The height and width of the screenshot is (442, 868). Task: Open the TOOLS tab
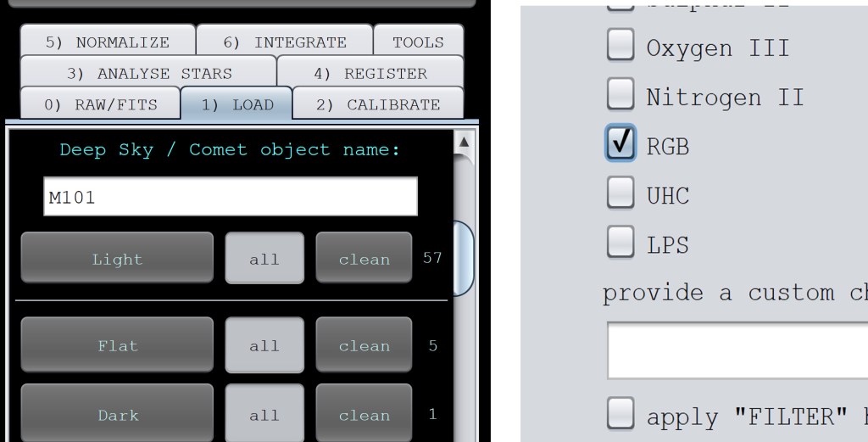pyautogui.click(x=418, y=42)
